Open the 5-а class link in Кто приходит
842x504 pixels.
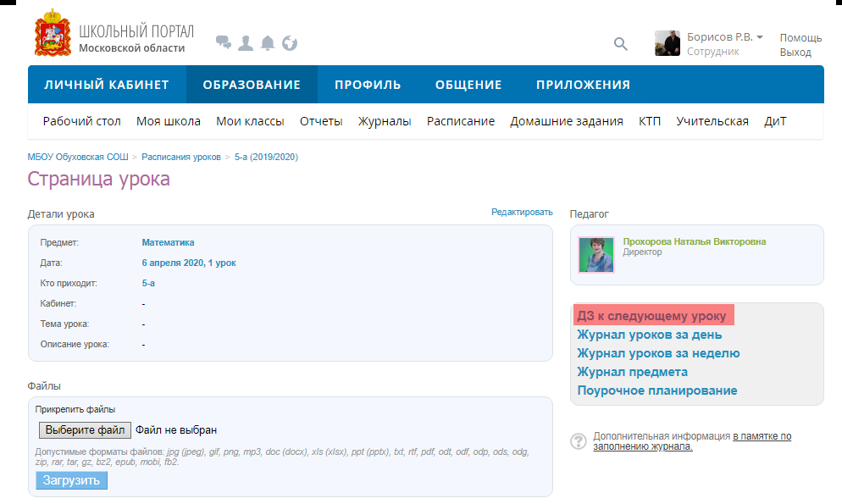[148, 284]
